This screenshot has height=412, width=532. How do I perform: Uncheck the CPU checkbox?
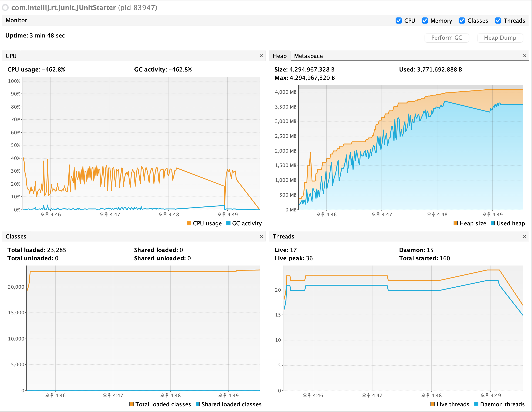click(398, 20)
